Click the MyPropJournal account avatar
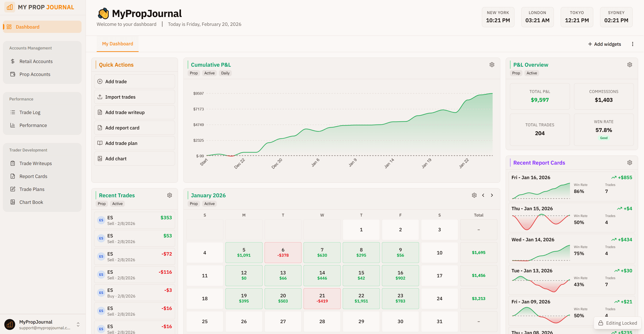 click(10, 324)
